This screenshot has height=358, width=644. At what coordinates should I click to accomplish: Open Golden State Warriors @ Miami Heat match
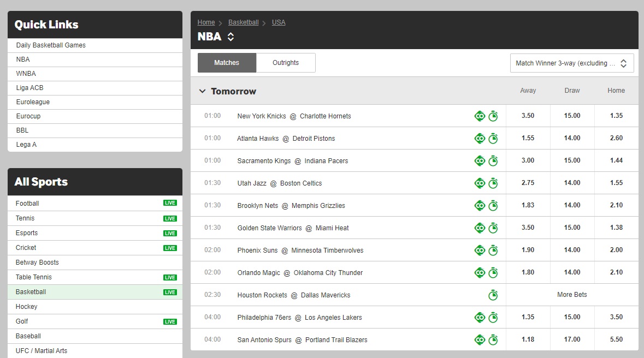click(x=293, y=228)
